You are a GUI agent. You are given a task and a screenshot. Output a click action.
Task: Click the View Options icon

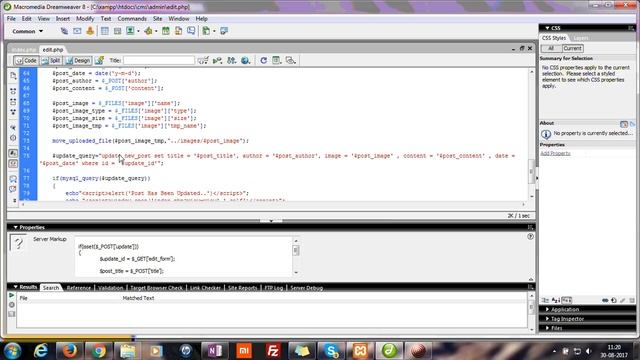[x=277, y=60]
